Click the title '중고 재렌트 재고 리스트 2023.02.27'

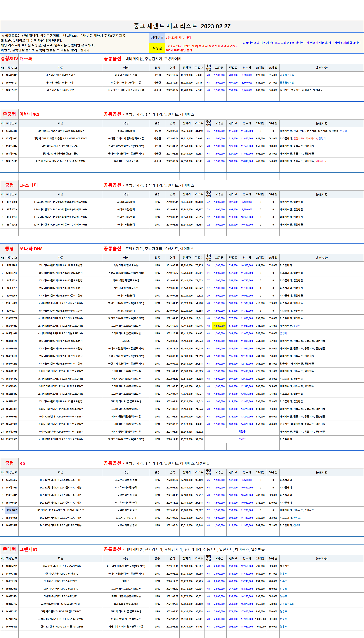pos(182,26)
